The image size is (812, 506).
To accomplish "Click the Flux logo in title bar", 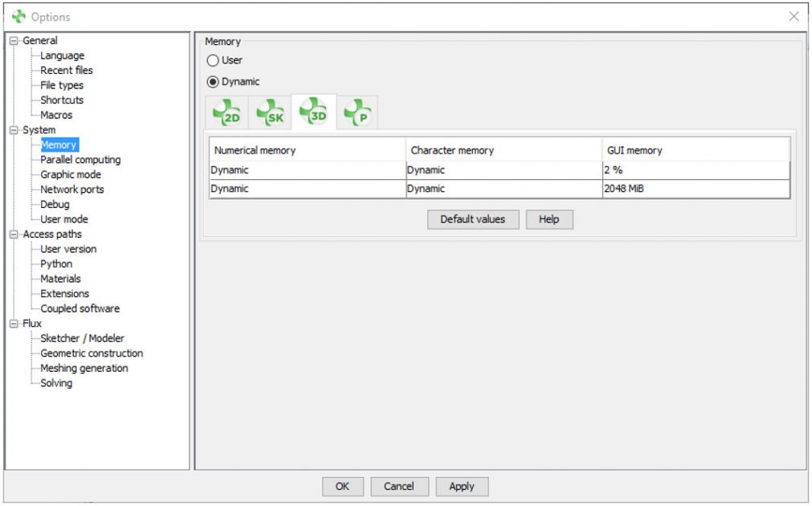I will tap(18, 17).
